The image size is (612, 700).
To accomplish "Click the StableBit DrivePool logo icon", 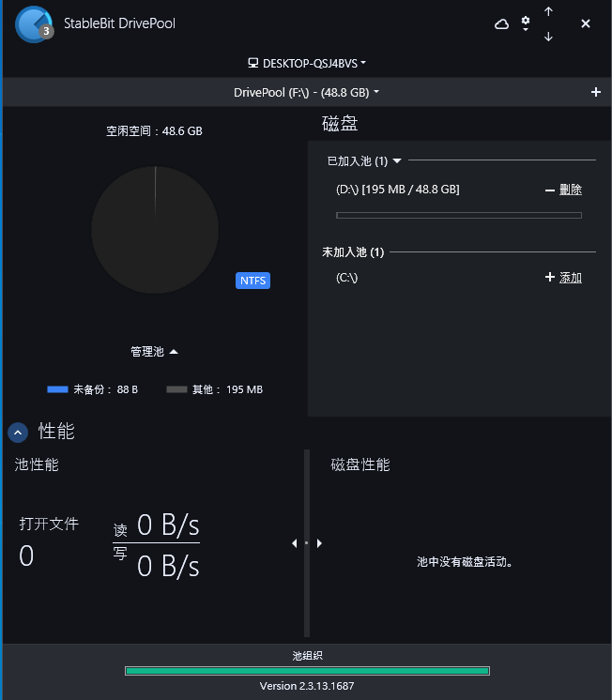I will pyautogui.click(x=34, y=24).
